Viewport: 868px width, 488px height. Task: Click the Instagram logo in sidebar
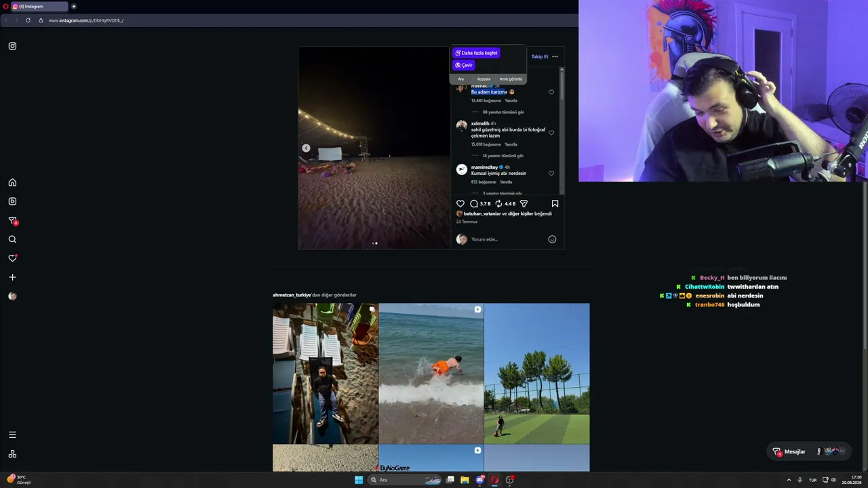12,46
